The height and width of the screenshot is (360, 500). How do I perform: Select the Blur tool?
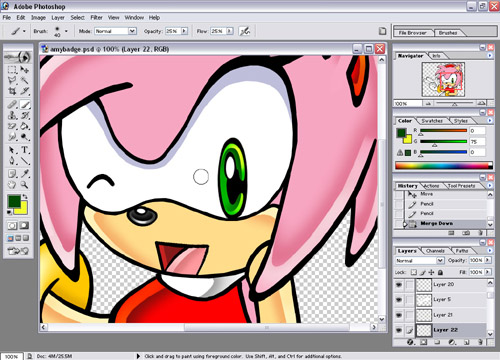tap(12, 137)
